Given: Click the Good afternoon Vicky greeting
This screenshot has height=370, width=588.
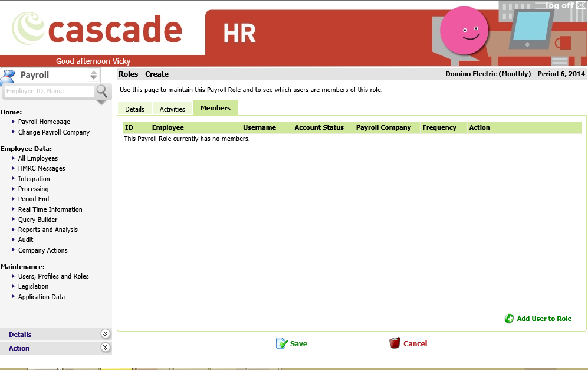Looking at the screenshot, I should pos(93,61).
